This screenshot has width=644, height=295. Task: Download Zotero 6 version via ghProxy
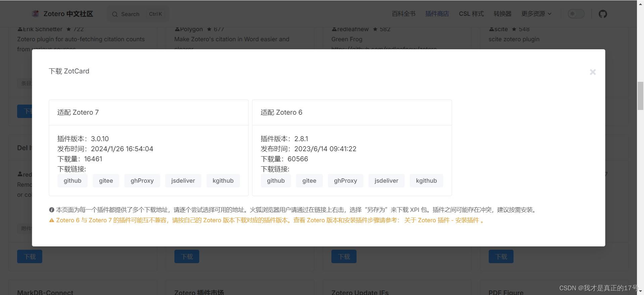coord(345,181)
